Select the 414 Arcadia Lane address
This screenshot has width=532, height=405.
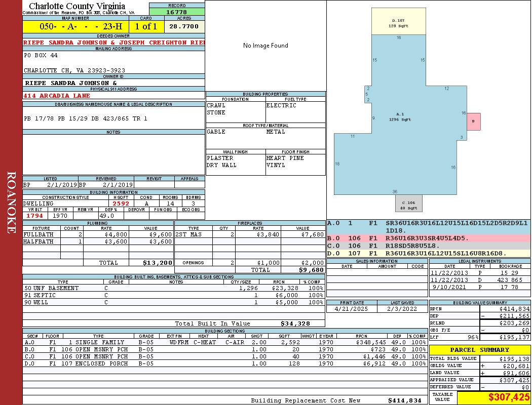coord(57,96)
